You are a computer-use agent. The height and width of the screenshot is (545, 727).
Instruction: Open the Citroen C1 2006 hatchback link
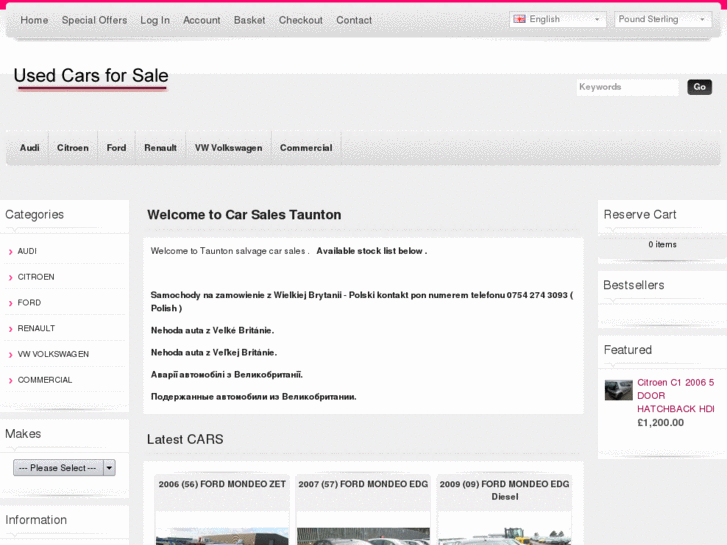pos(675,395)
